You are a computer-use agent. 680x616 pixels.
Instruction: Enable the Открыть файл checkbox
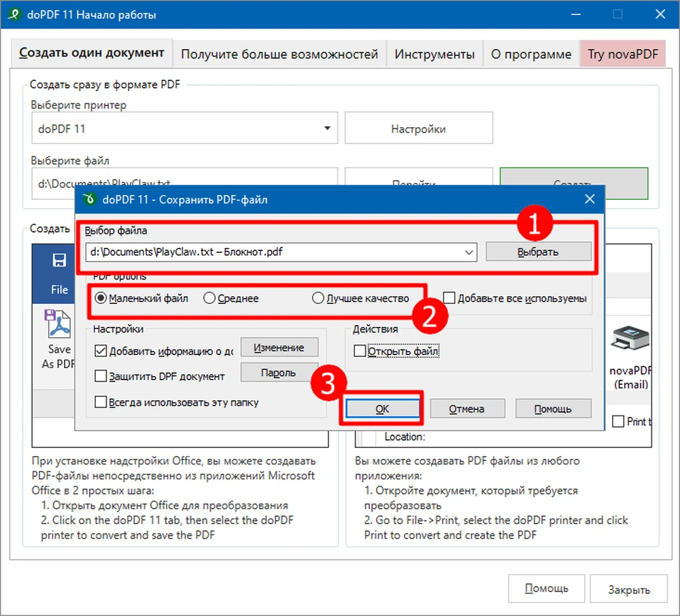coord(360,352)
